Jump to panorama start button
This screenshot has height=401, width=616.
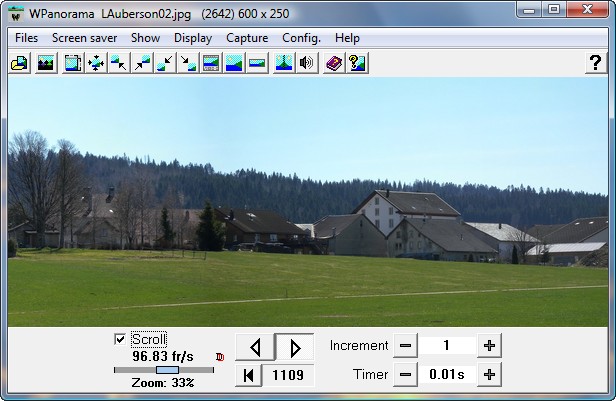click(248, 375)
